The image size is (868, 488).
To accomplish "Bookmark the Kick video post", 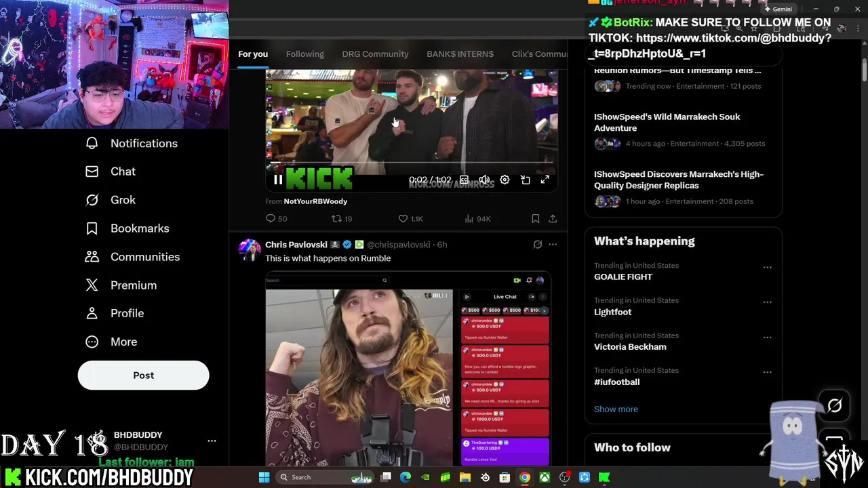I will pos(535,219).
